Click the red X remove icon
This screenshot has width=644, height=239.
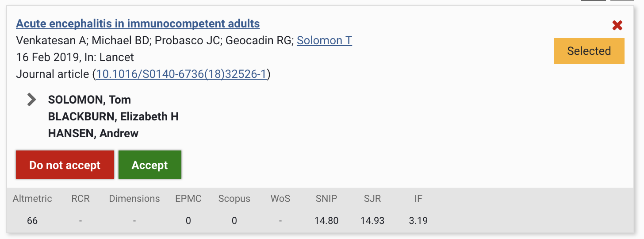[x=617, y=26]
